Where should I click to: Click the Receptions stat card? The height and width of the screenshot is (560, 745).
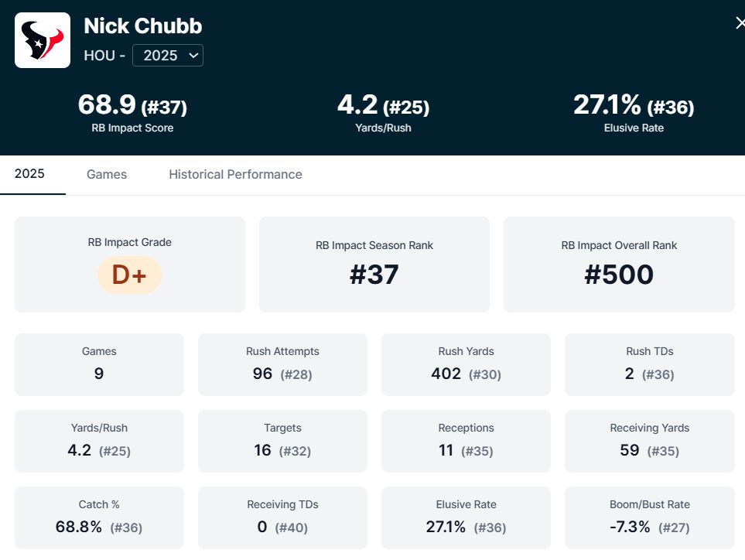click(466, 441)
